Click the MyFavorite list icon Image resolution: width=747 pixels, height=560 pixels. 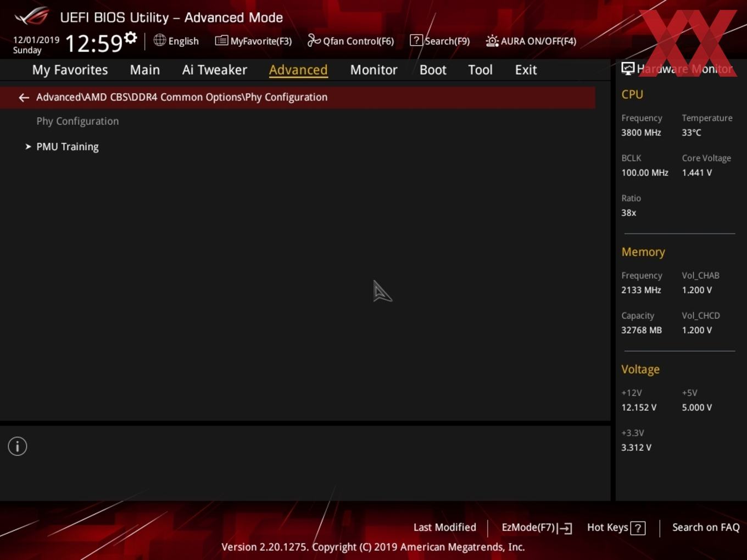pyautogui.click(x=221, y=41)
